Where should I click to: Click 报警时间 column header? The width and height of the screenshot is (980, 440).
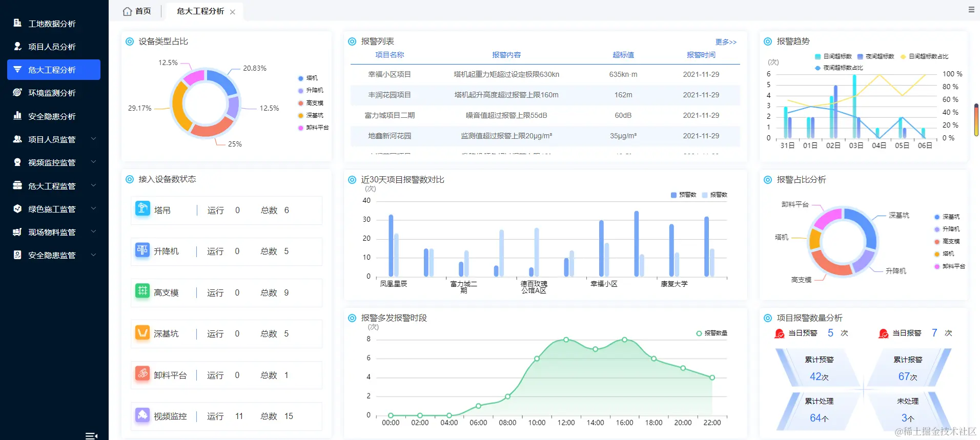[x=701, y=55]
